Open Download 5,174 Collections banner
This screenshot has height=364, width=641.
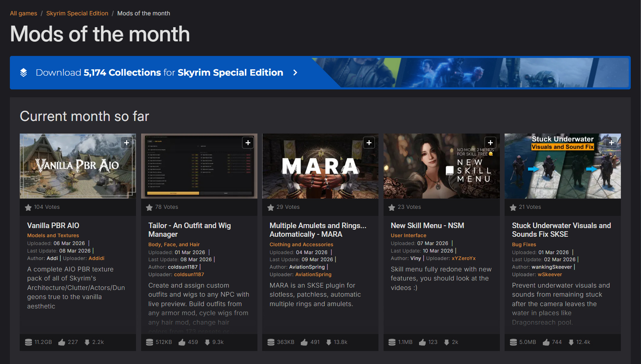(x=320, y=72)
